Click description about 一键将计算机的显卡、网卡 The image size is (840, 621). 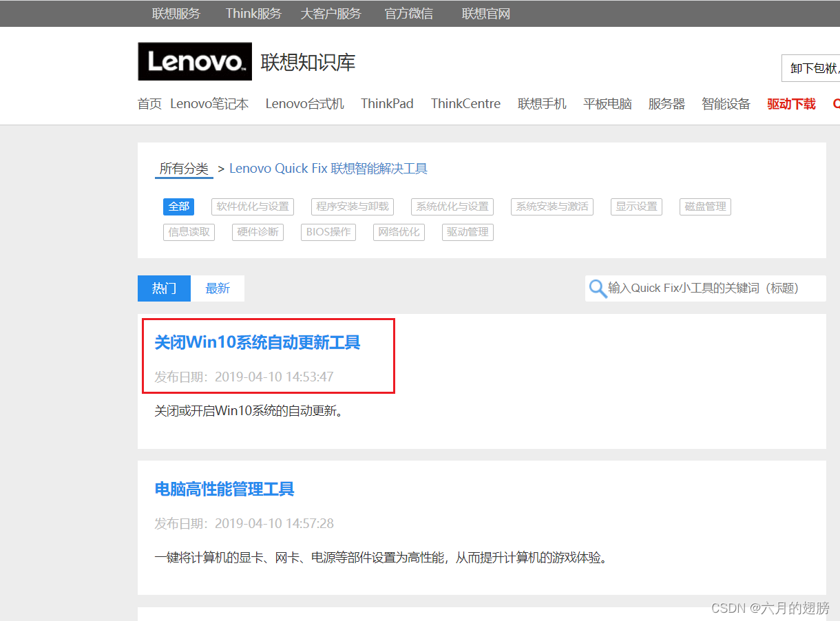click(382, 558)
